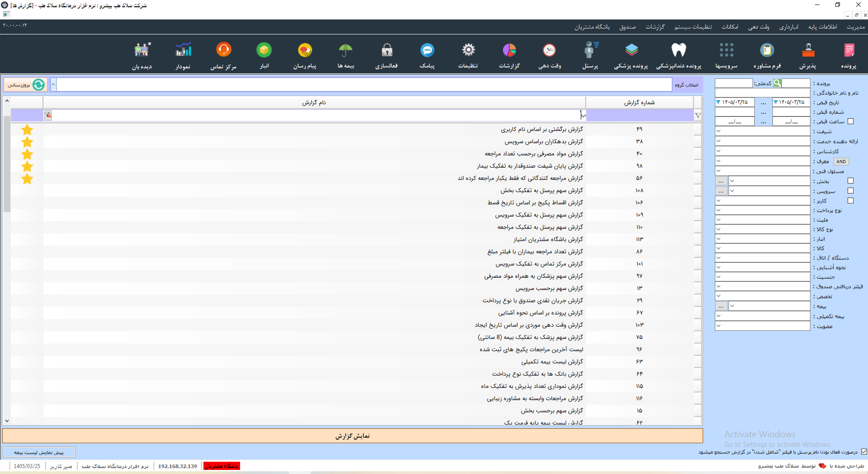868x474 pixels.
Task: Open the نمودار chart icon
Action: pos(183,50)
